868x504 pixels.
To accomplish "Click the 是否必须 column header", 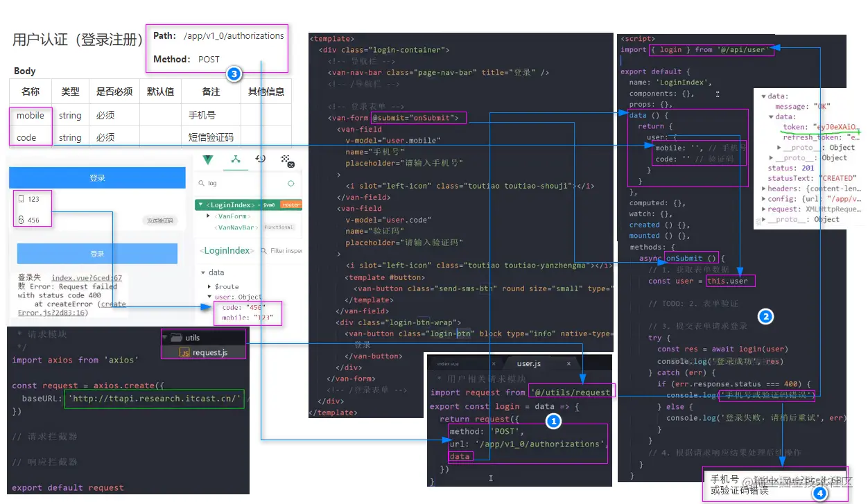I will (x=114, y=92).
